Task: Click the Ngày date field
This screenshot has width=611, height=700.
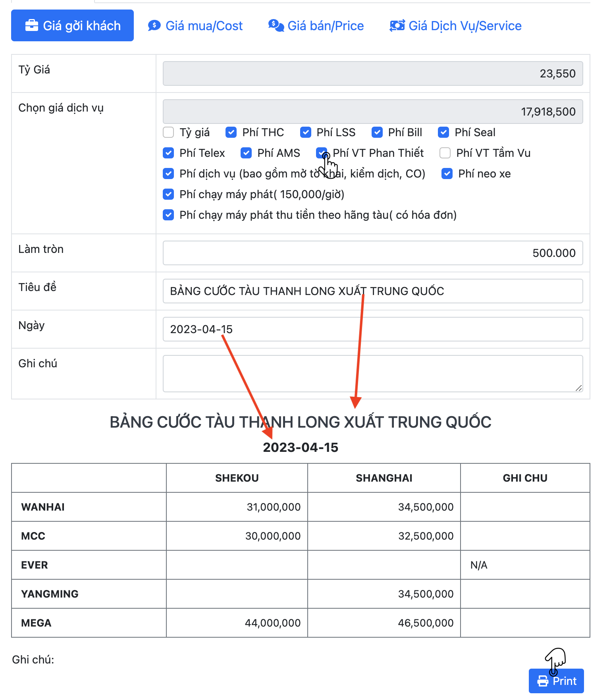Action: click(372, 329)
